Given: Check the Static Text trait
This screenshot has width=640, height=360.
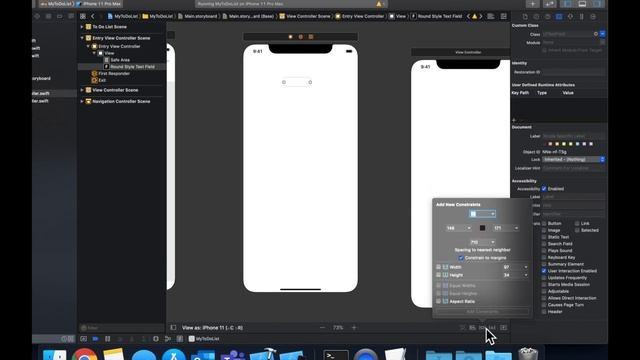Looking at the screenshot, I should 544,237.
